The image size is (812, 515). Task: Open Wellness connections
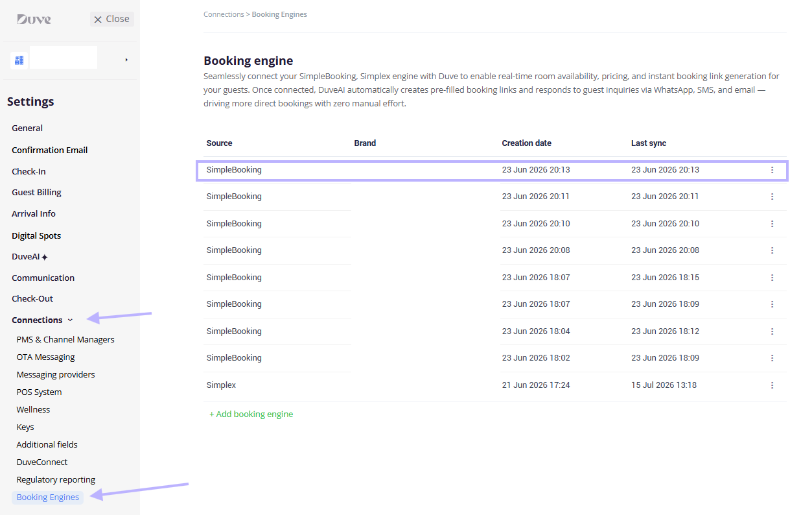(33, 410)
